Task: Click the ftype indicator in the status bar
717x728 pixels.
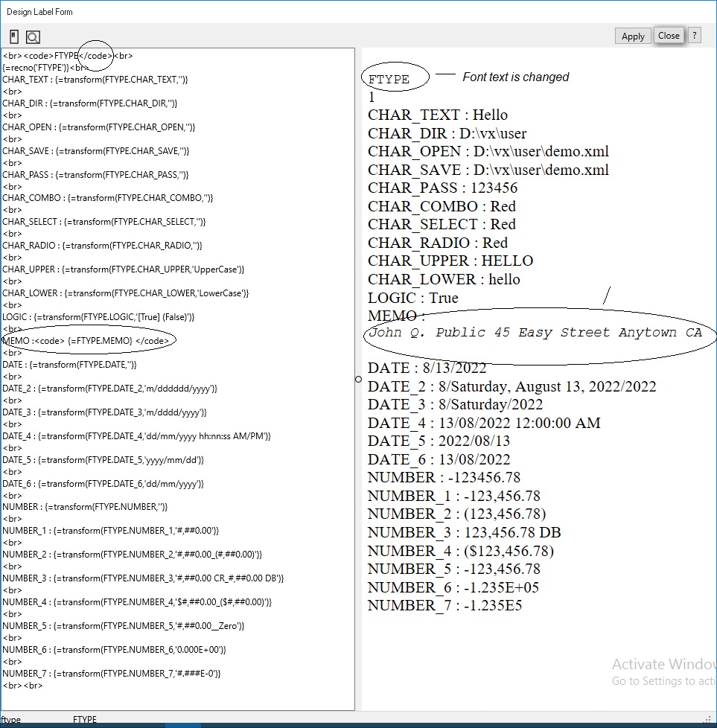Action: click(x=12, y=719)
